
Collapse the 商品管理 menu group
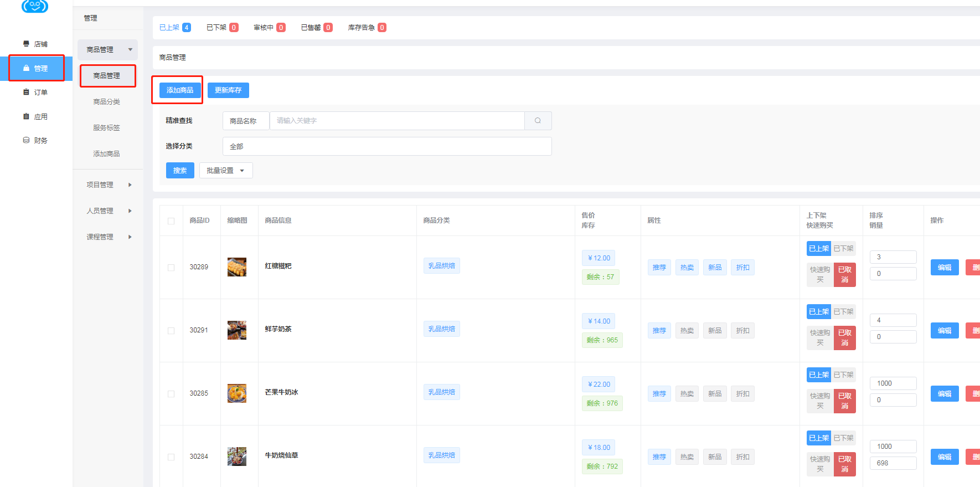tap(107, 50)
